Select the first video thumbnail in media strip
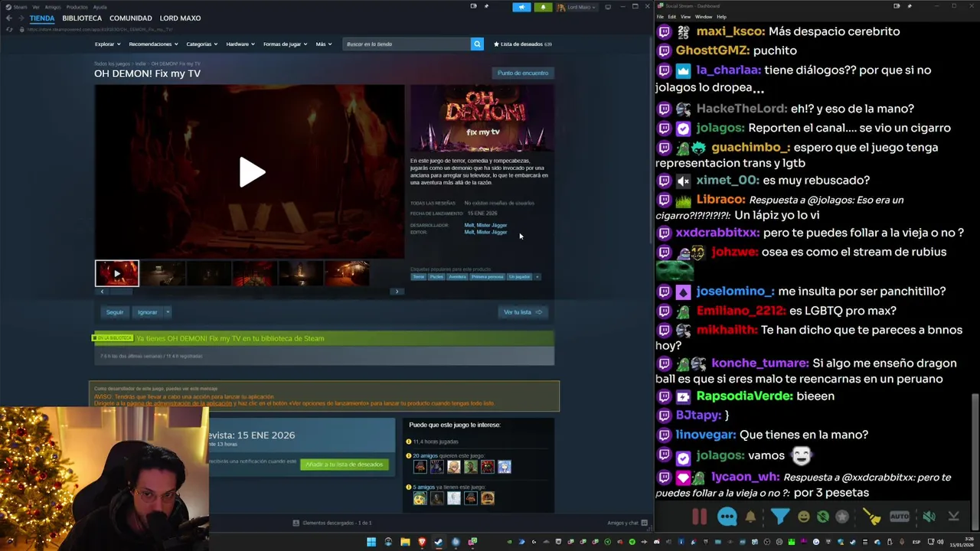Image resolution: width=980 pixels, height=551 pixels. pos(116,273)
